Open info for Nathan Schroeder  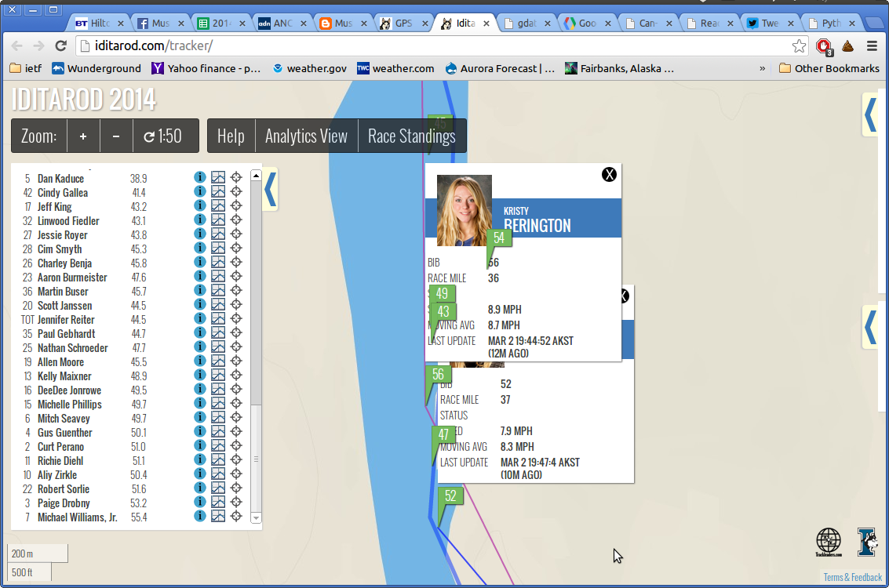[199, 347]
